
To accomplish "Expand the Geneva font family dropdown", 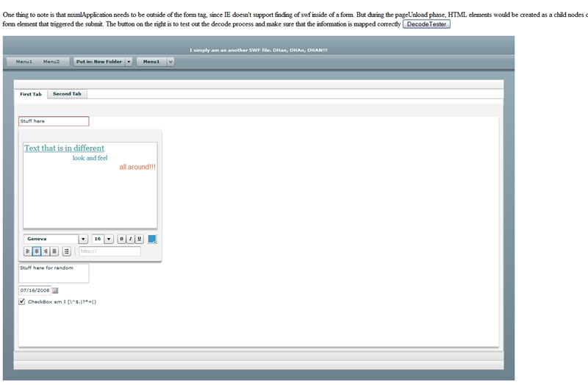I will tap(83, 239).
